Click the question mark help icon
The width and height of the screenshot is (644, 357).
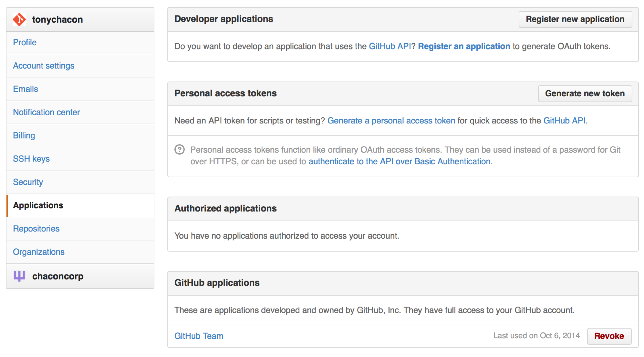pyautogui.click(x=180, y=149)
